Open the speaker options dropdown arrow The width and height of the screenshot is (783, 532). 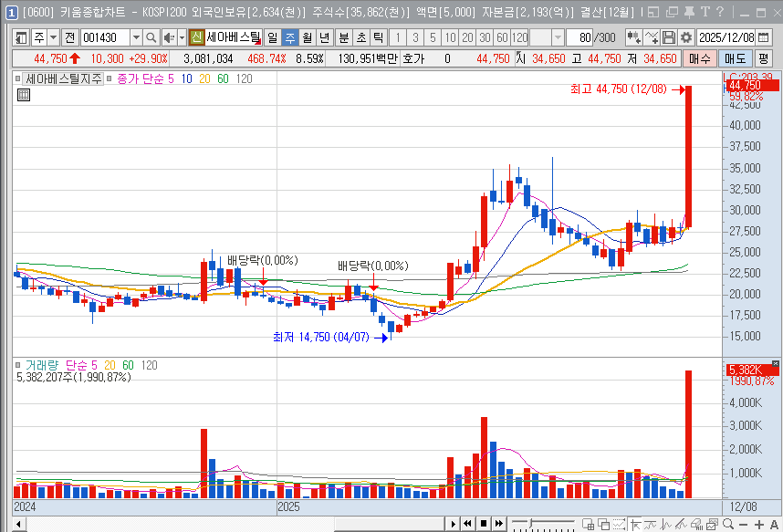click(182, 37)
